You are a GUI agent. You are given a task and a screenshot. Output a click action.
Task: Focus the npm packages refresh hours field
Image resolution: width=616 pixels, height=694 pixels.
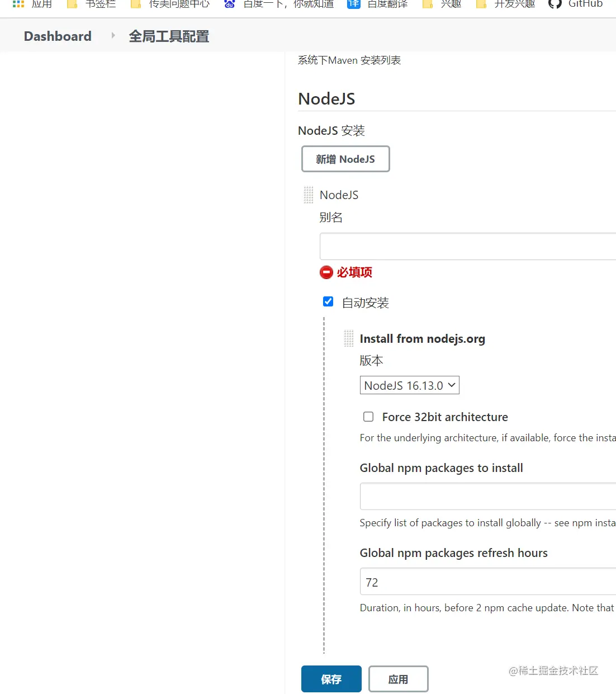pos(488,582)
